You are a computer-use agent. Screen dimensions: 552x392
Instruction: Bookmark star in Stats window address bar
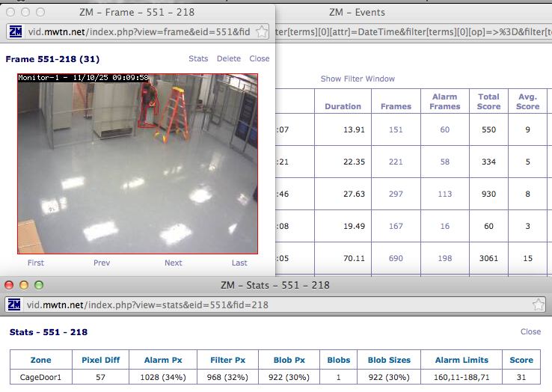[539, 304]
